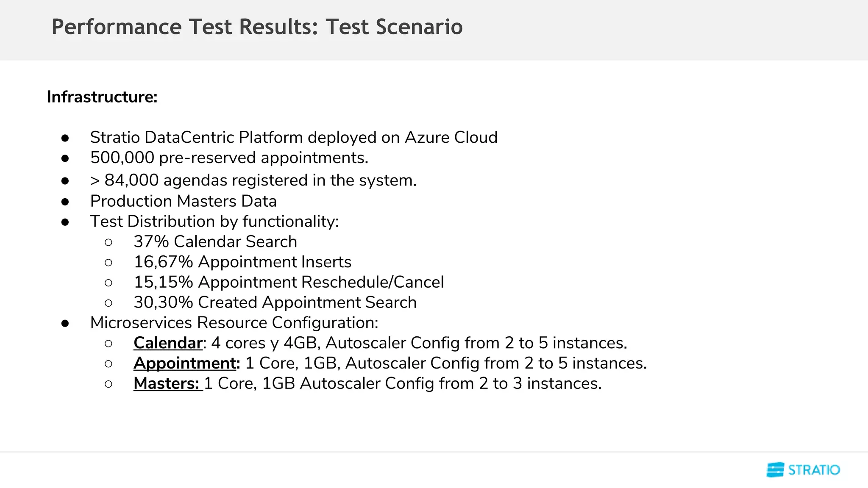Click the STRATIO brand text

click(814, 470)
